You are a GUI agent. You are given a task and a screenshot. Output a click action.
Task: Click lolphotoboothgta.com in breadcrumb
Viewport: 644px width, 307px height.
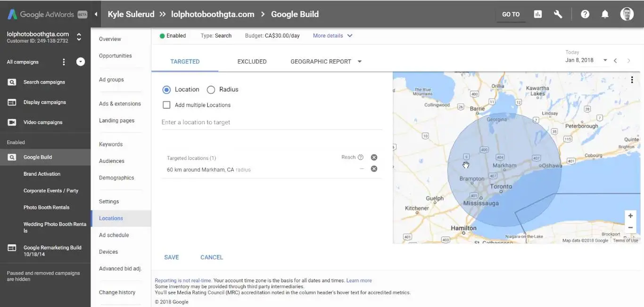coord(213,14)
